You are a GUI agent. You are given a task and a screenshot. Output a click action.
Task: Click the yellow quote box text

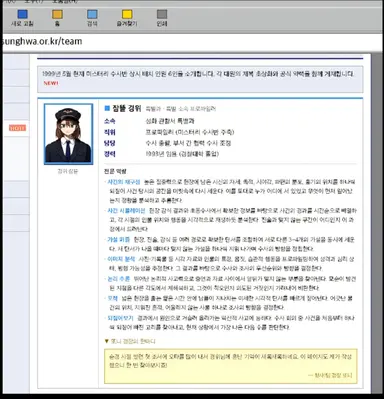tap(231, 361)
